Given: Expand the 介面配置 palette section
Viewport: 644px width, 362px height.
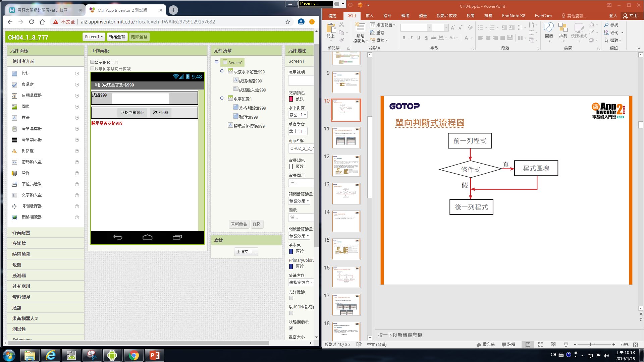Looking at the screenshot, I should [46, 233].
